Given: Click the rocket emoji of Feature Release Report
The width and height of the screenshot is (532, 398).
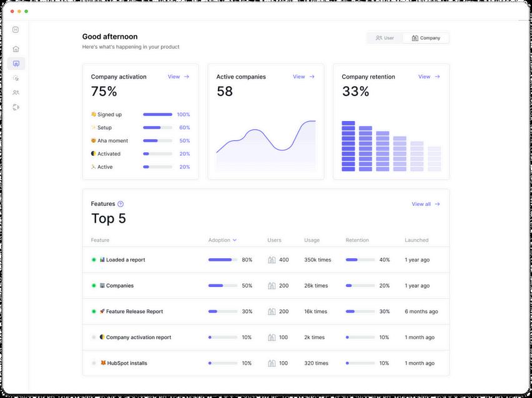Looking at the screenshot, I should point(102,311).
